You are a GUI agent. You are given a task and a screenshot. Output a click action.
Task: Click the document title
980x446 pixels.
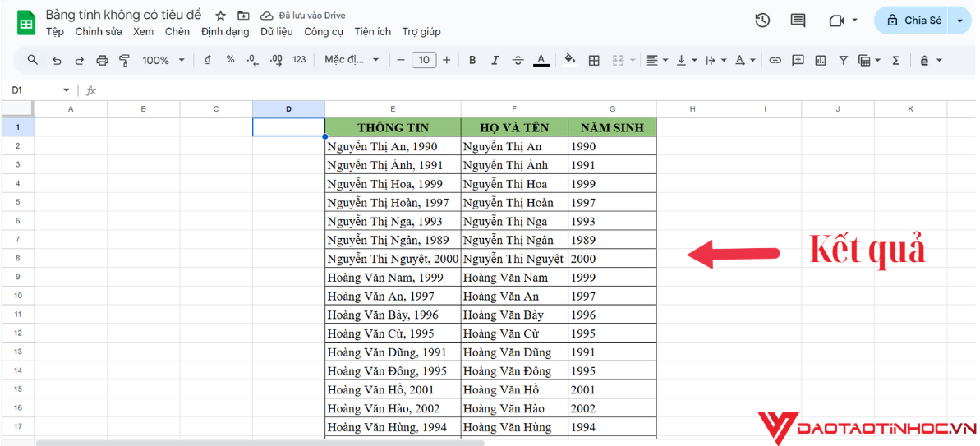click(124, 16)
